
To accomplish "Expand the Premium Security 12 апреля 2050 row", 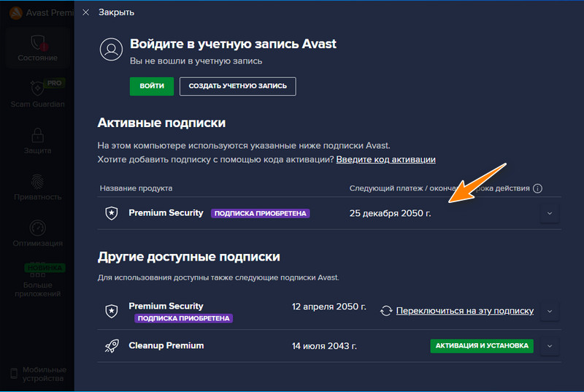I will click(x=550, y=311).
